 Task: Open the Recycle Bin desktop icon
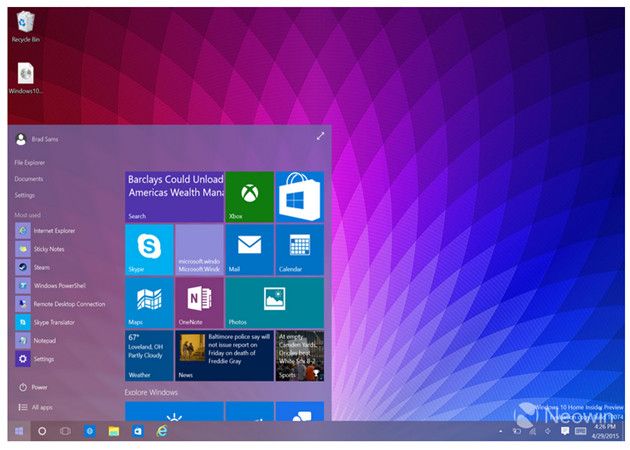26,27
